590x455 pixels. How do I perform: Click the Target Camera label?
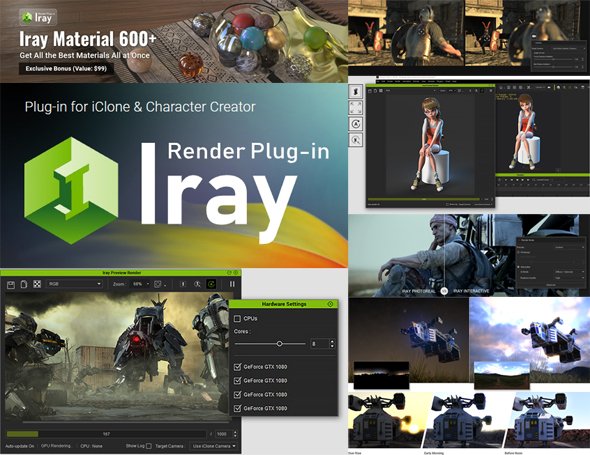169,446
